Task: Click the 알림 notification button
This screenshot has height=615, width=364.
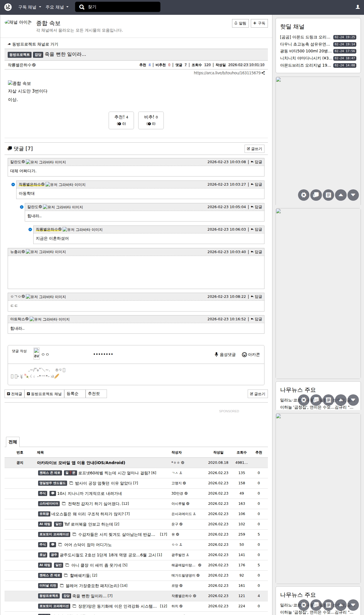Action: click(240, 23)
